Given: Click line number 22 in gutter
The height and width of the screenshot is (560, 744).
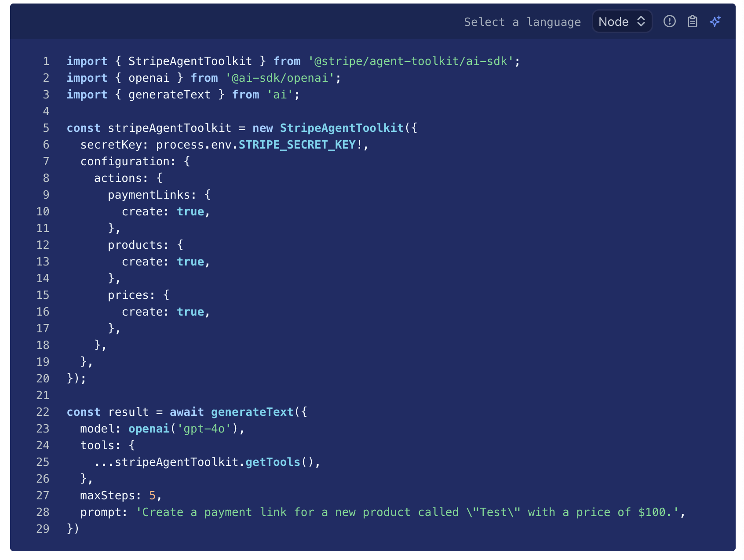Looking at the screenshot, I should coord(43,412).
